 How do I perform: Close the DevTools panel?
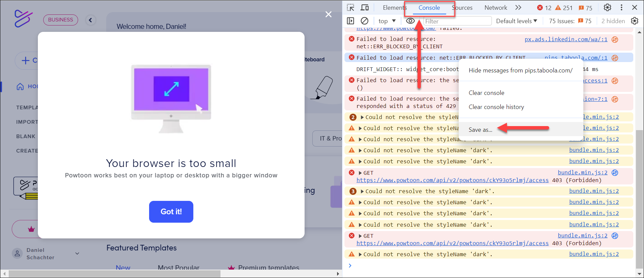(635, 7)
